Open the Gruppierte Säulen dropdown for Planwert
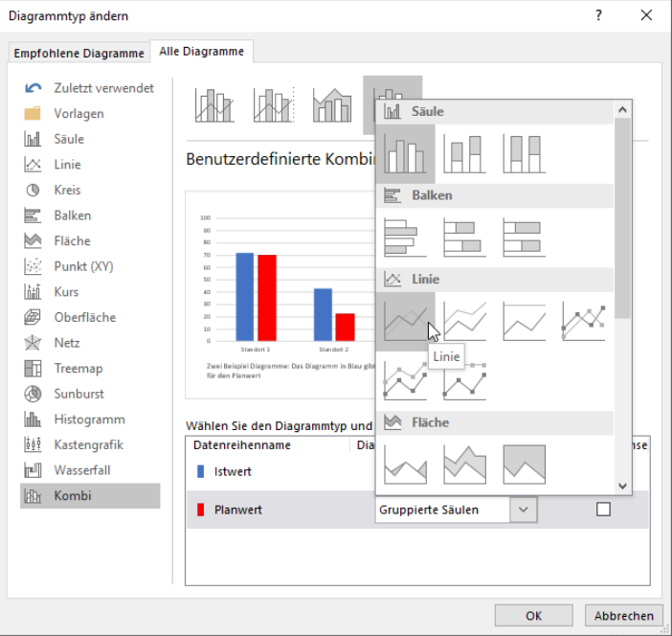Image resolution: width=672 pixels, height=636 pixels. point(523,510)
